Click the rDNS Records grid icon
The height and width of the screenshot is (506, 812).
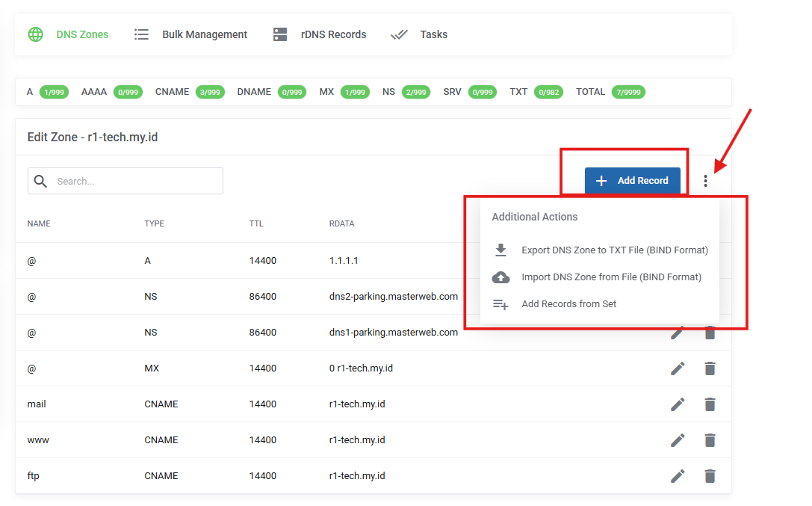[280, 34]
